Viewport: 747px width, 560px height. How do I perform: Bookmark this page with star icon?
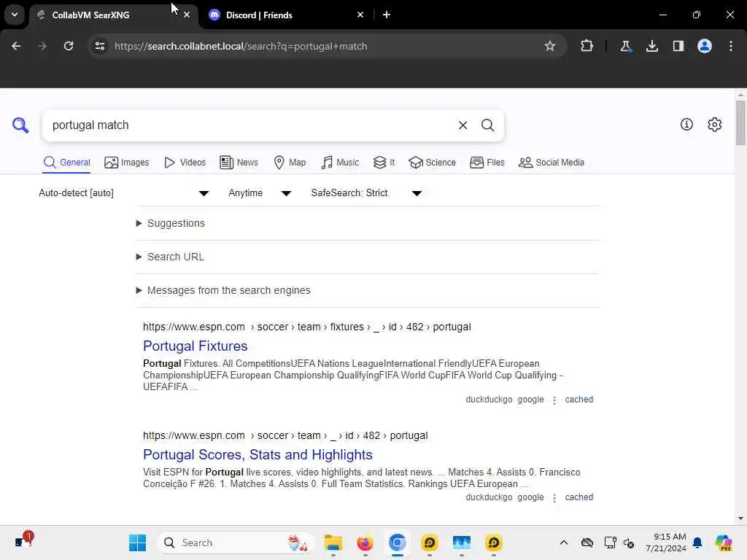click(x=550, y=46)
